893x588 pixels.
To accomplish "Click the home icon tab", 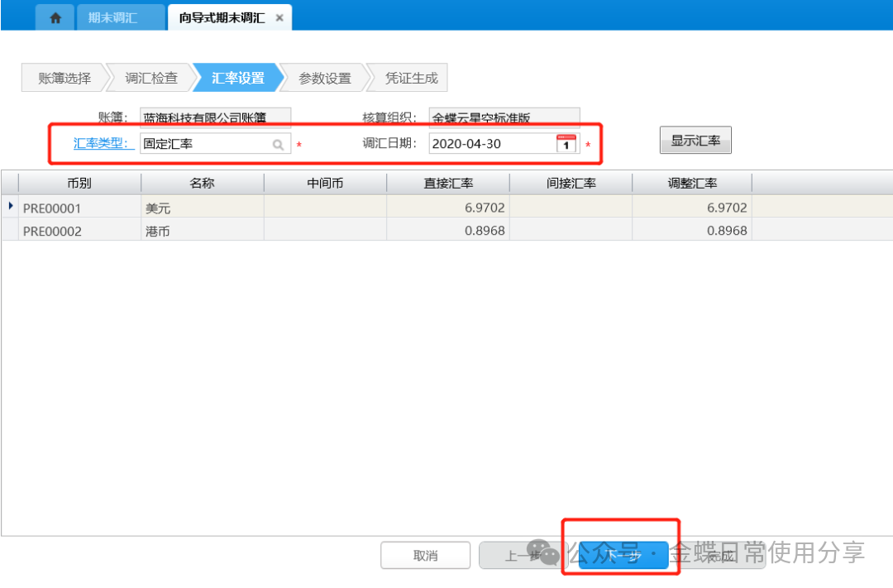I will click(55, 17).
